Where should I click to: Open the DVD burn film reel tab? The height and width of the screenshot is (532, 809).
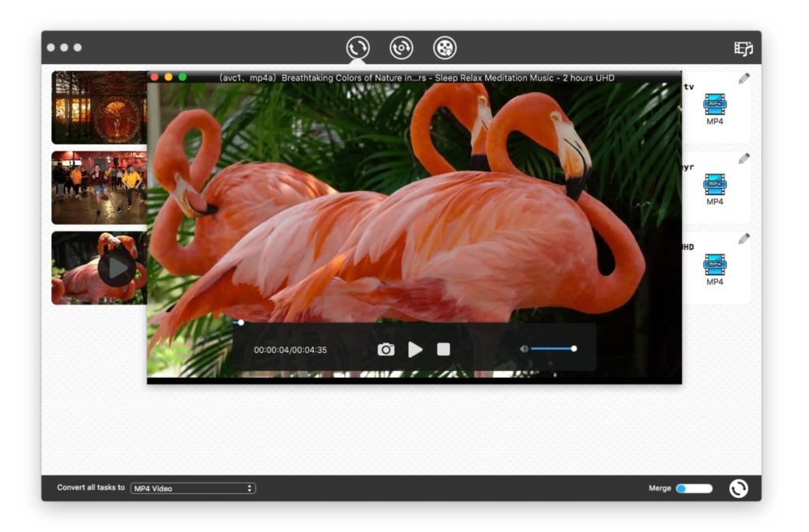click(x=445, y=48)
